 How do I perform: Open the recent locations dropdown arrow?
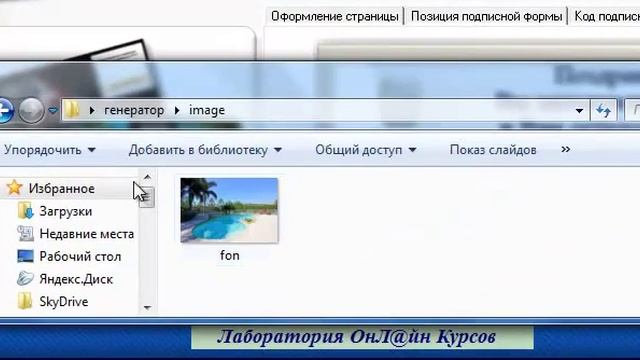[53, 110]
